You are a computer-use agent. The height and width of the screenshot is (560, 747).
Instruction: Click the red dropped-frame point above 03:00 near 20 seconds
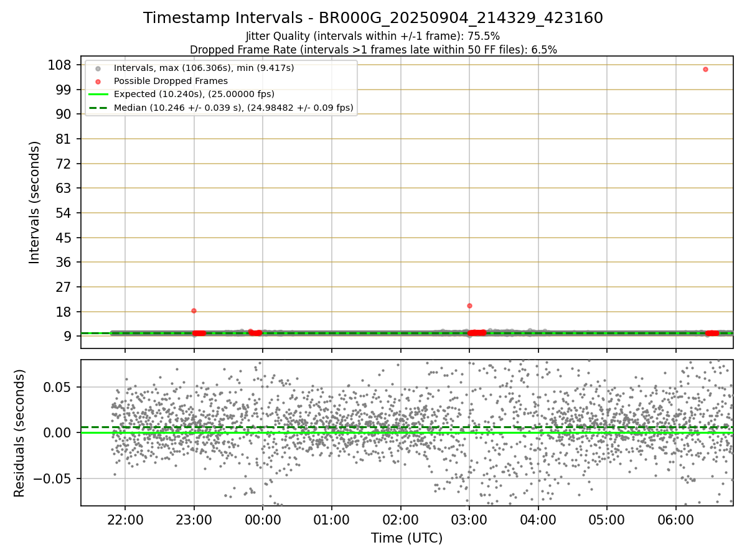469,306
